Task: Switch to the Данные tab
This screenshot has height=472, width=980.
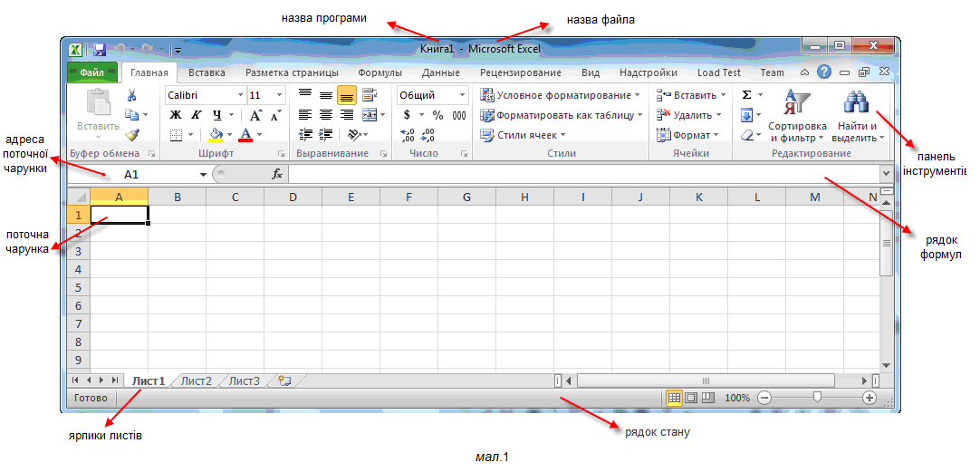Action: coord(440,72)
